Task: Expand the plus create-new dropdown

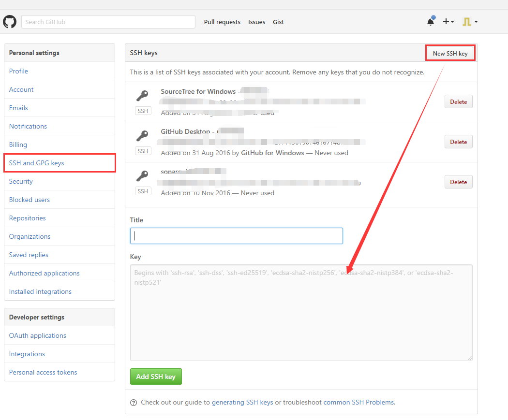Action: pyautogui.click(x=448, y=21)
